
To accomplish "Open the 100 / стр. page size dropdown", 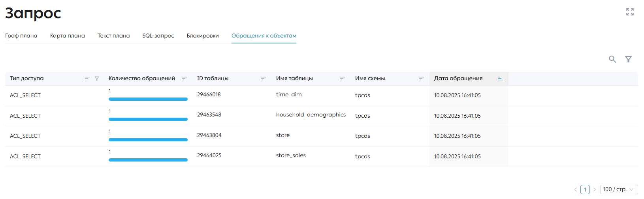I will pyautogui.click(x=619, y=190).
